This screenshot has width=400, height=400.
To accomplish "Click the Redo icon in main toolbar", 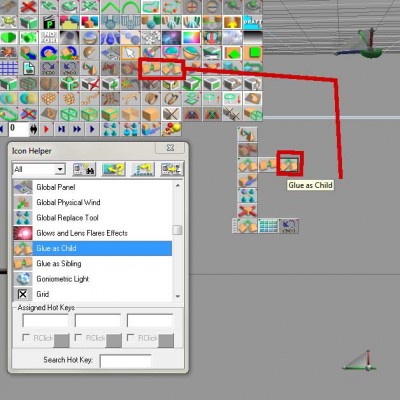I will coord(49,68).
